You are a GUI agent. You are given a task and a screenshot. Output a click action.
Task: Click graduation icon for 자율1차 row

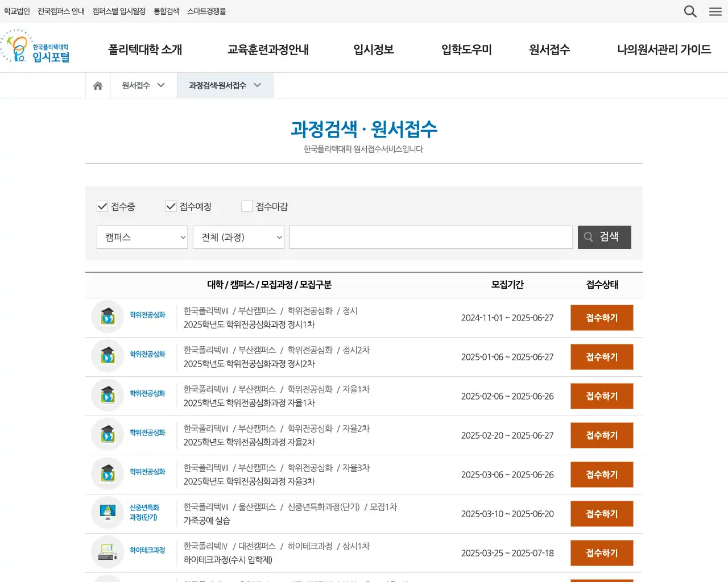click(x=107, y=395)
